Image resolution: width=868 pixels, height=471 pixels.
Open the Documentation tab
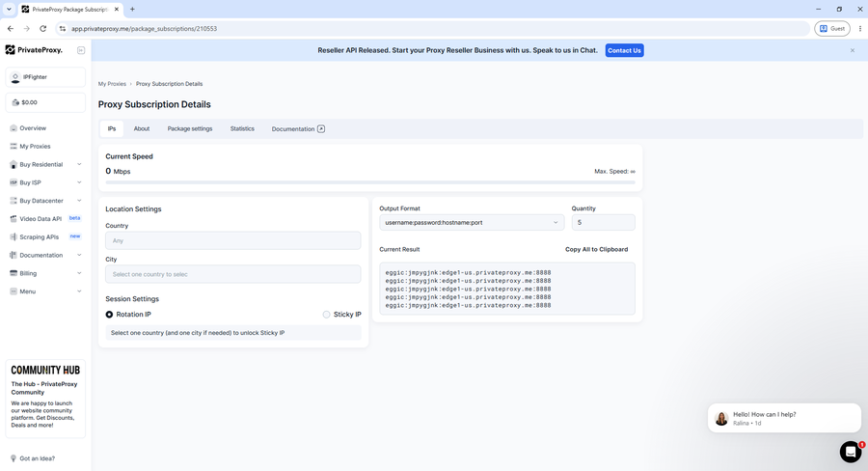click(298, 128)
